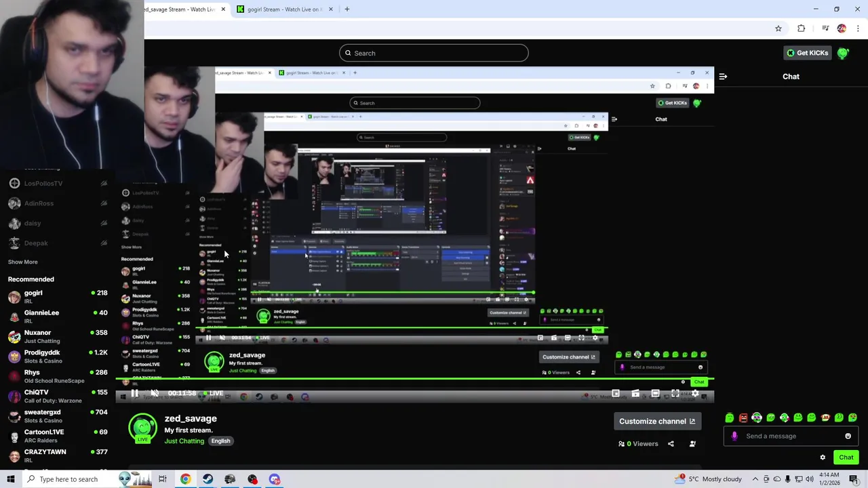Show the 0 Viewers list

638,444
